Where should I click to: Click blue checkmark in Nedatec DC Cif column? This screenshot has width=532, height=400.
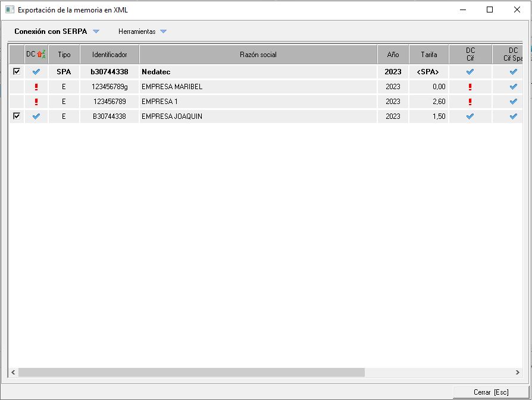click(x=470, y=72)
